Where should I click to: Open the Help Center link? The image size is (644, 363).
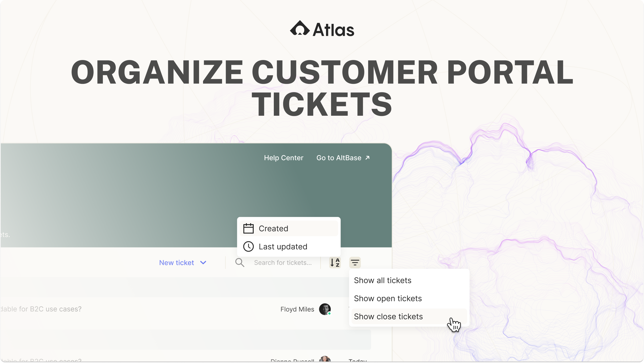pos(284,158)
